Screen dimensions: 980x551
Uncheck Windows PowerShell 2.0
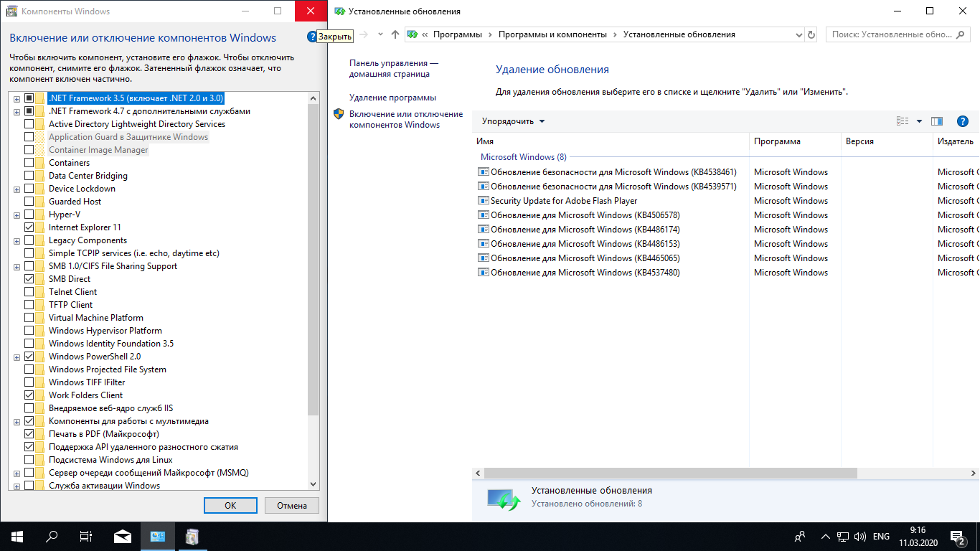[x=29, y=357]
